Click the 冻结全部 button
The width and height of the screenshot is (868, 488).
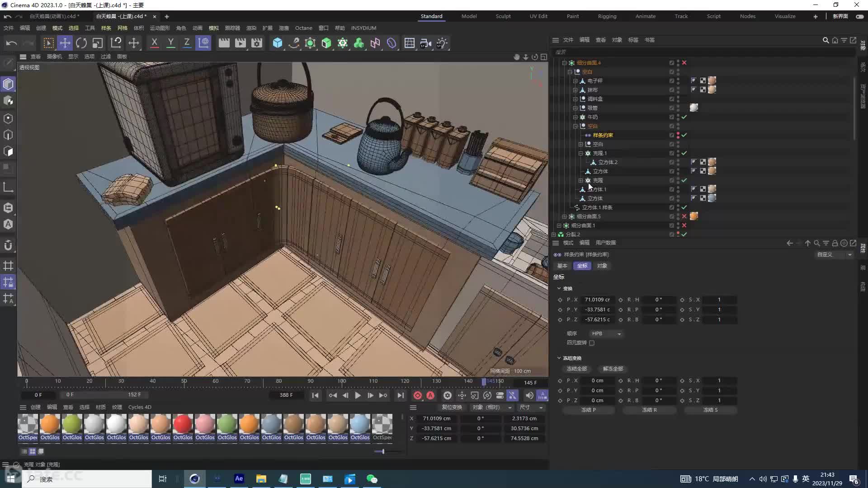click(576, 369)
